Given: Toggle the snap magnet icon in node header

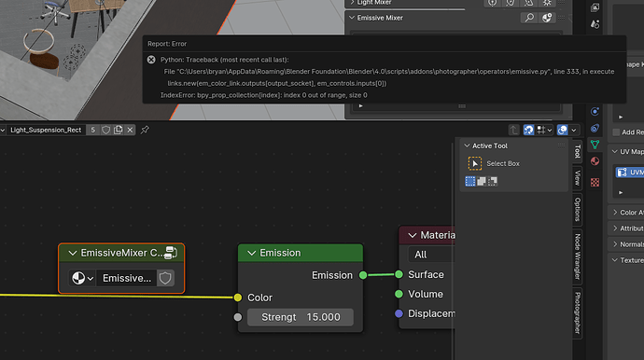Looking at the screenshot, I should [528, 131].
